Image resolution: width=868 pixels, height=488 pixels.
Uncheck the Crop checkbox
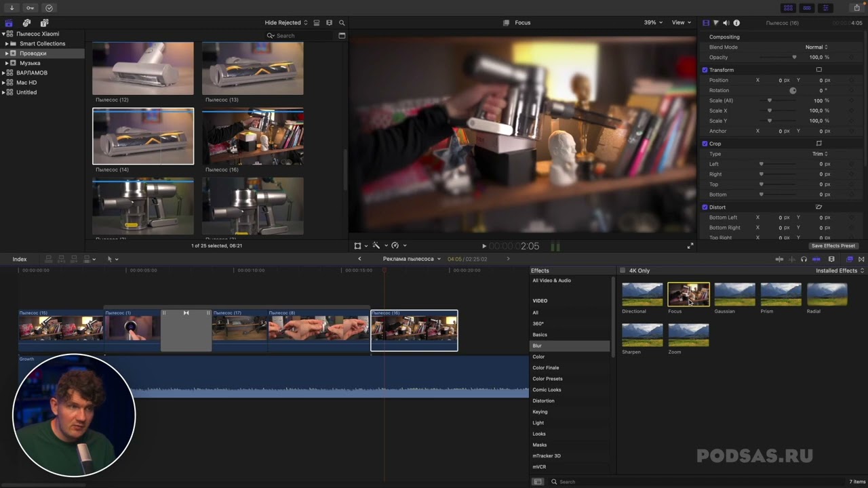click(x=705, y=144)
